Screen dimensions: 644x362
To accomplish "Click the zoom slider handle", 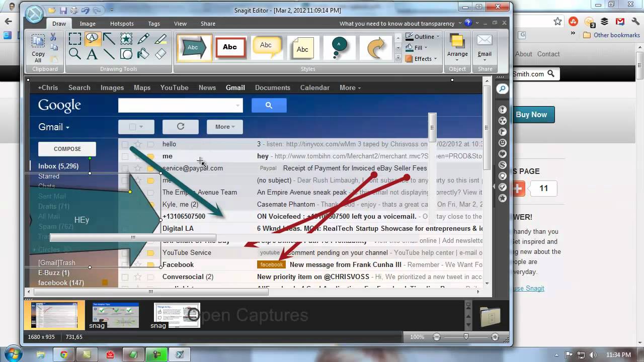I will [466, 336].
